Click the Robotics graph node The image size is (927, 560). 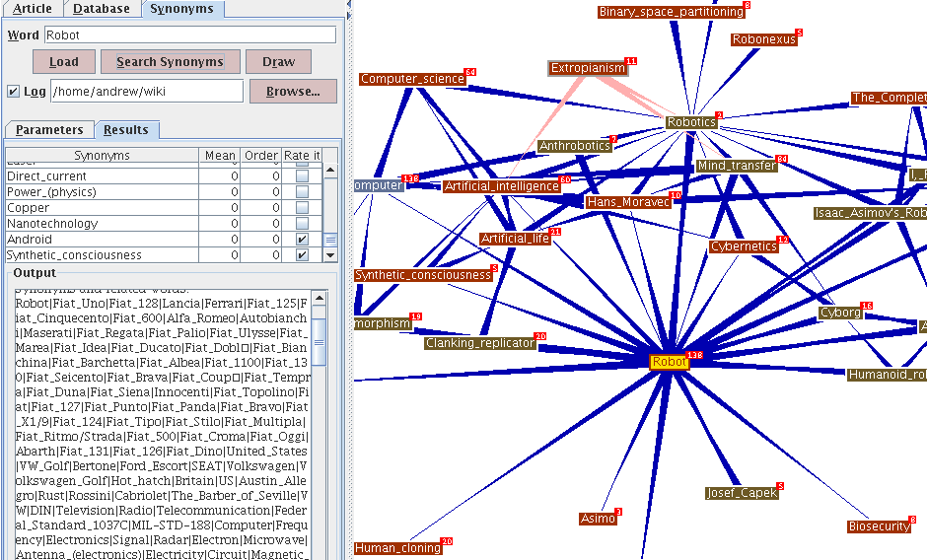click(691, 122)
